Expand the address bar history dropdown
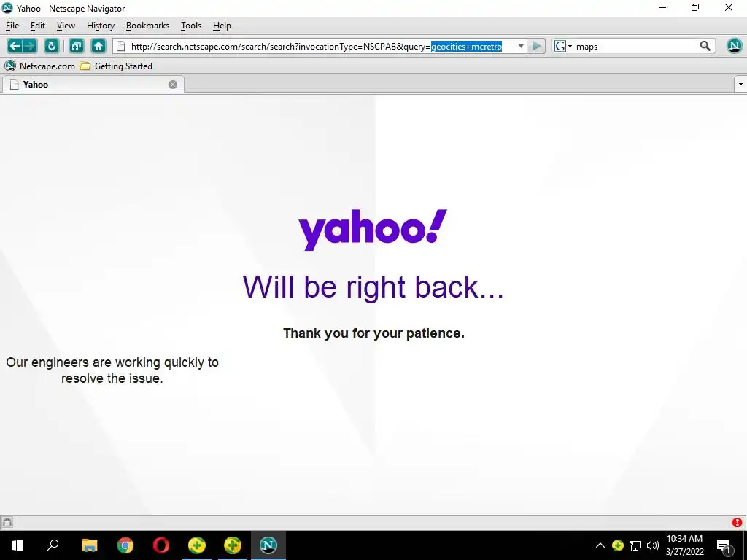Image resolution: width=747 pixels, height=560 pixels. click(x=521, y=46)
